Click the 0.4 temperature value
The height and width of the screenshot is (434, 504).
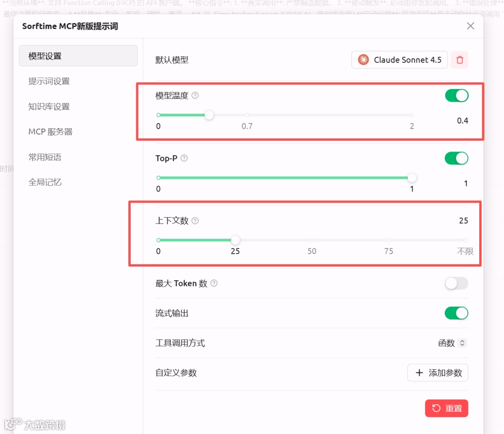[462, 121]
